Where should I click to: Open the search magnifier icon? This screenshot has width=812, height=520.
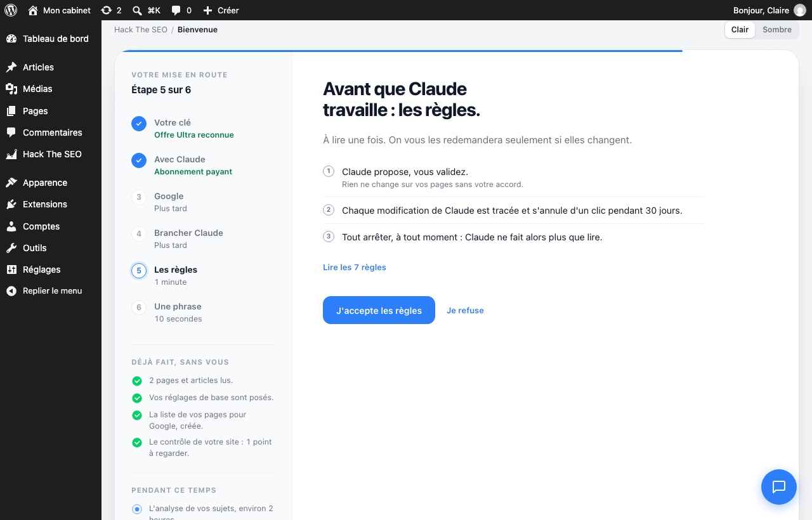tap(137, 10)
